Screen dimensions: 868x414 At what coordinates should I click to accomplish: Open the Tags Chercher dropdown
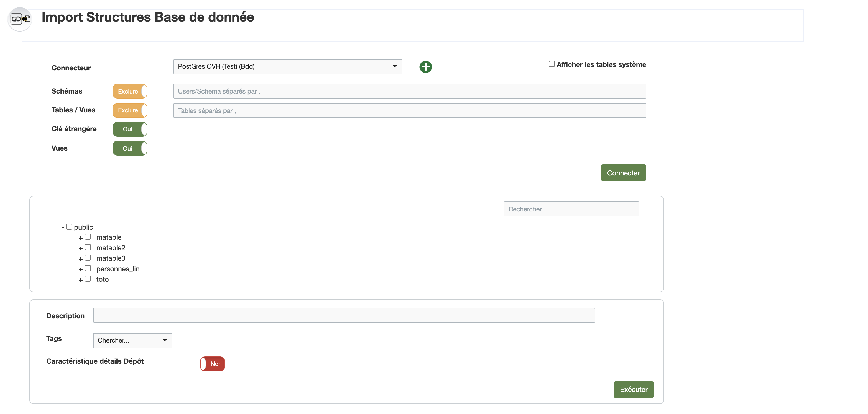[132, 340]
